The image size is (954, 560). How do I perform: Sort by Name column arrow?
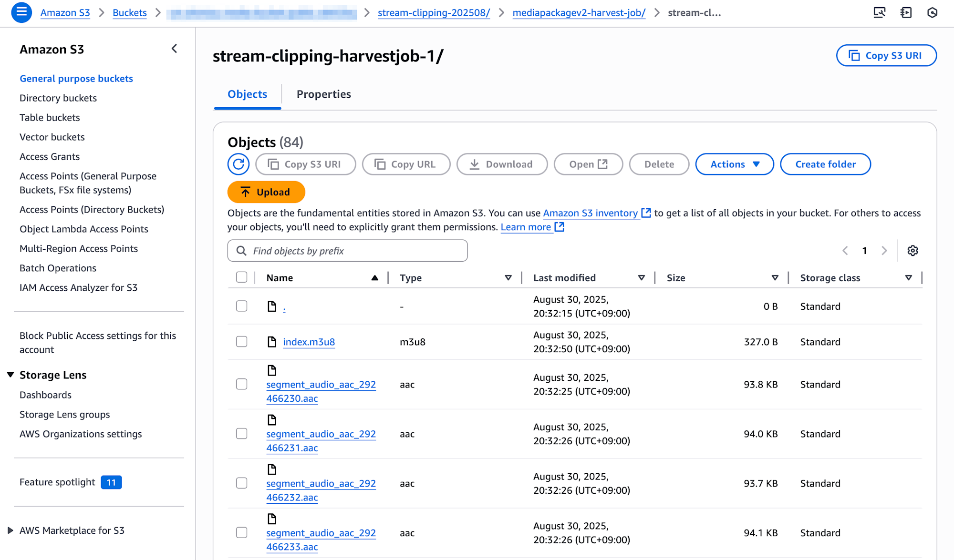tap(375, 278)
